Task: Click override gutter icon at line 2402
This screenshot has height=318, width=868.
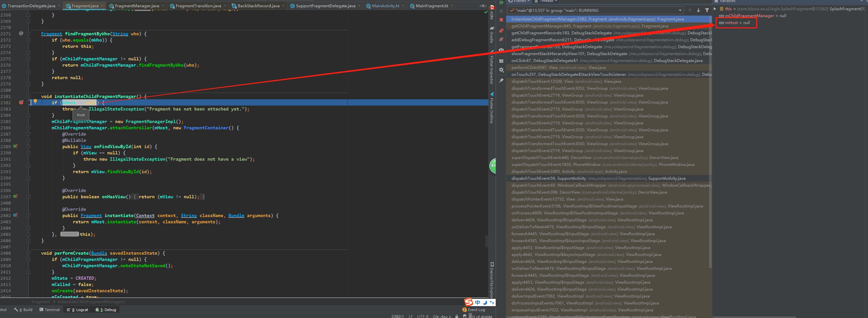Action: 15,215
